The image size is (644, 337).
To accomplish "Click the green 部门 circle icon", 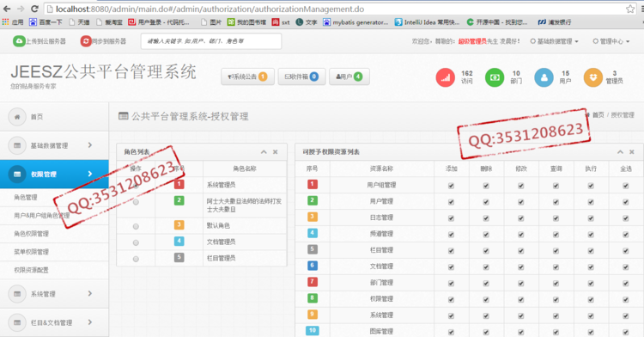I will pyautogui.click(x=495, y=77).
